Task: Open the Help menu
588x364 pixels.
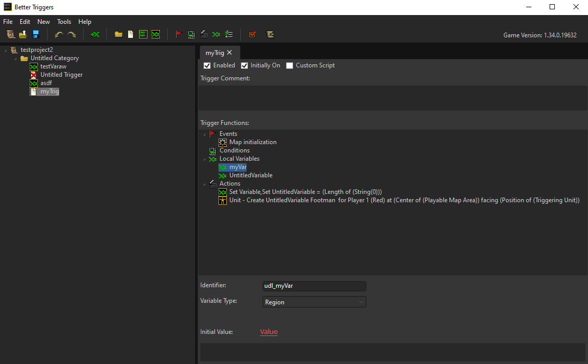Action: [85, 22]
